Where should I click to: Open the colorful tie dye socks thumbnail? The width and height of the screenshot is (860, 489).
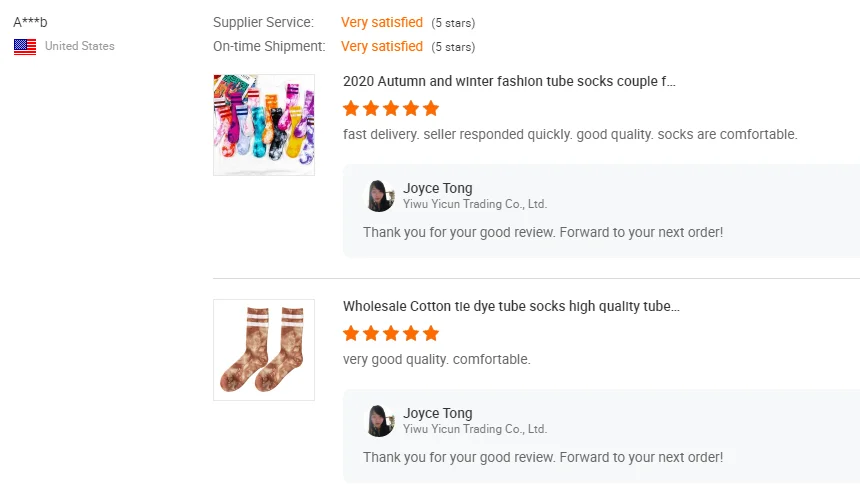point(264,125)
